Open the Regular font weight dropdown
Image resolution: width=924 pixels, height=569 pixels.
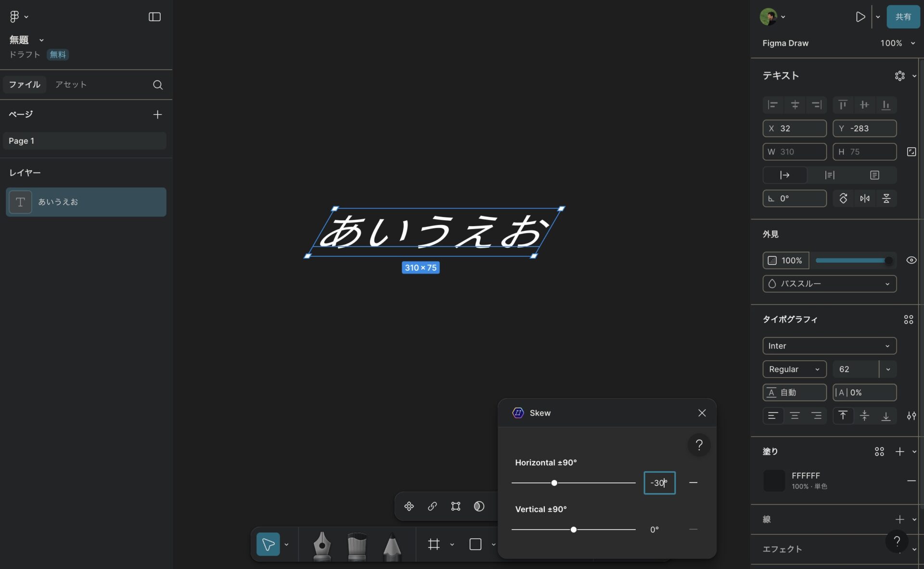pyautogui.click(x=795, y=369)
